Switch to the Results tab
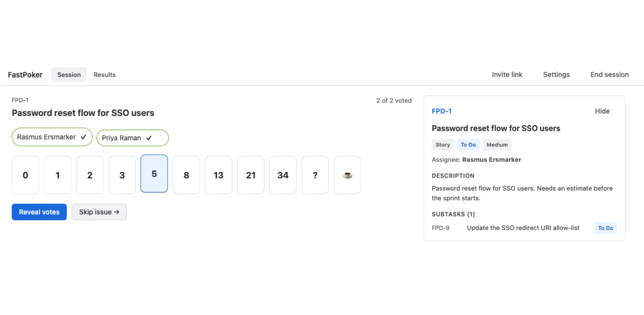This screenshot has width=644, height=315. (105, 75)
